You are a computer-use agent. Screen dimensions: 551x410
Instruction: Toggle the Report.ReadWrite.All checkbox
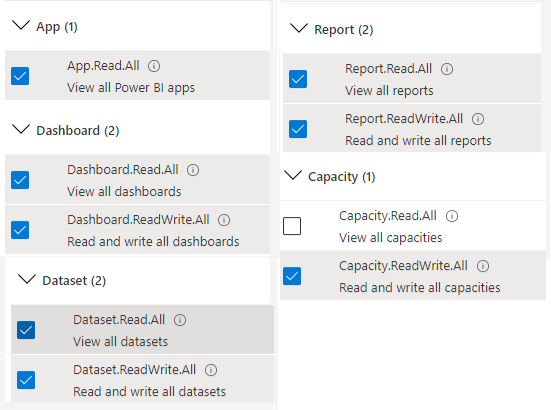pyautogui.click(x=298, y=129)
